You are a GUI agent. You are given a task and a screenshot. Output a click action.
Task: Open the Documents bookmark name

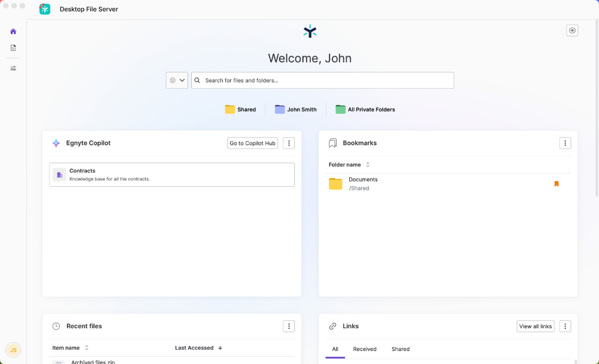363,180
